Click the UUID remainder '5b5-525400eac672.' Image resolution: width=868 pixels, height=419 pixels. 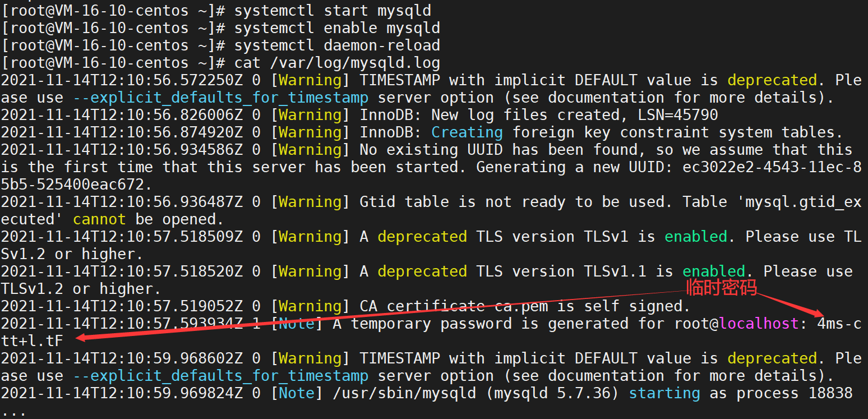[x=77, y=184]
